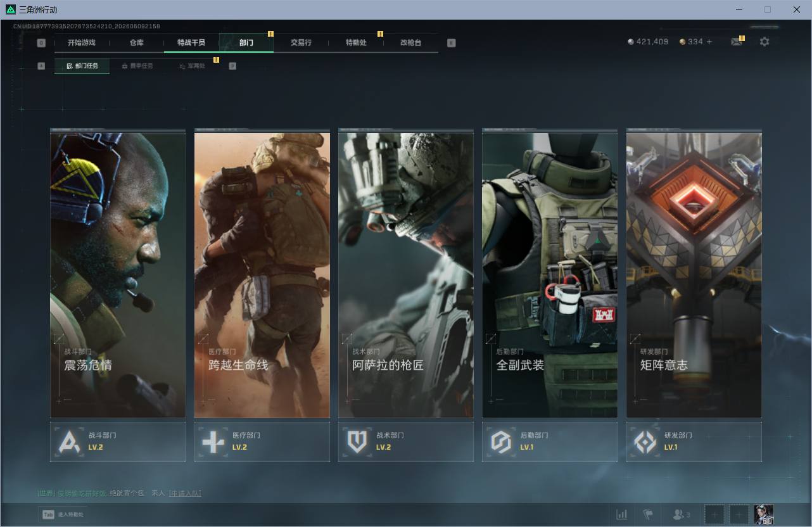Add premium currency with the plus next to 334
Viewport: 812px width, 527px height.
pos(709,42)
